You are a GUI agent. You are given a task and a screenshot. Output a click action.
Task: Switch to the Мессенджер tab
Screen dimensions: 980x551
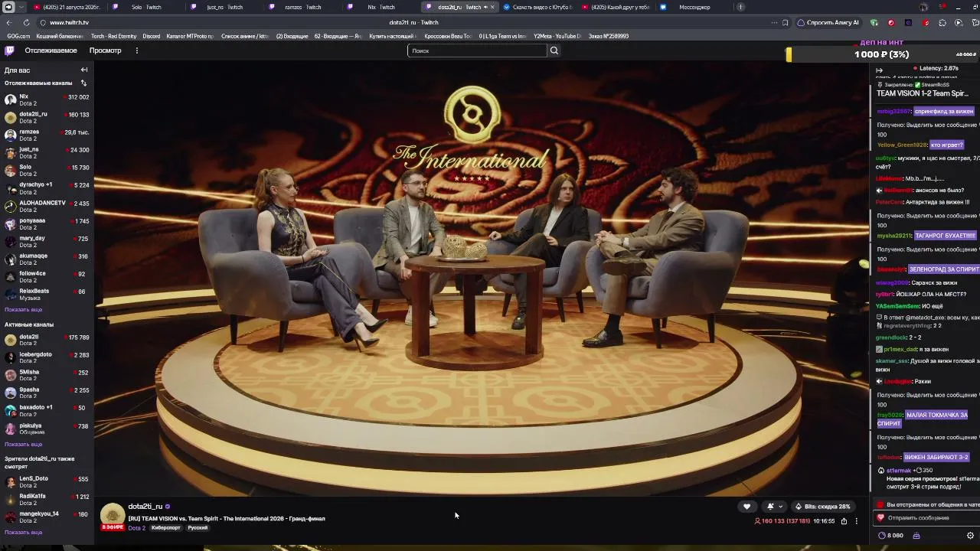[x=695, y=7]
